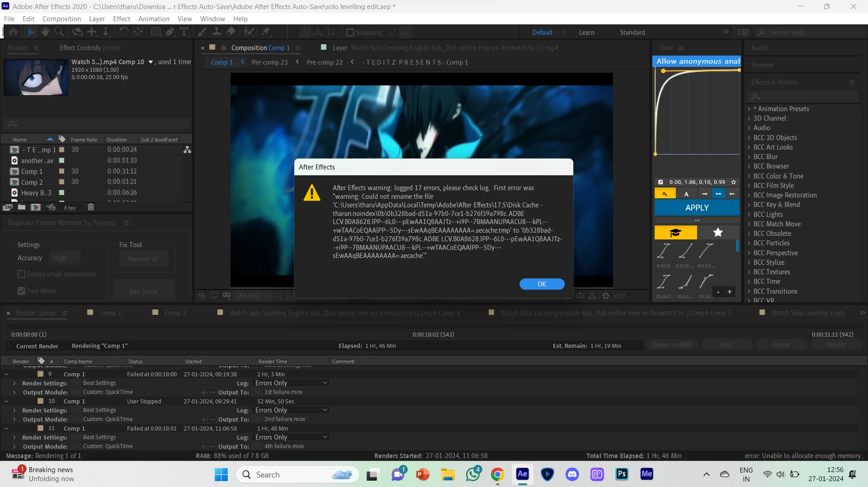Click the bottom curve handle in Flow graph
The width and height of the screenshot is (868, 487).
[656, 155]
